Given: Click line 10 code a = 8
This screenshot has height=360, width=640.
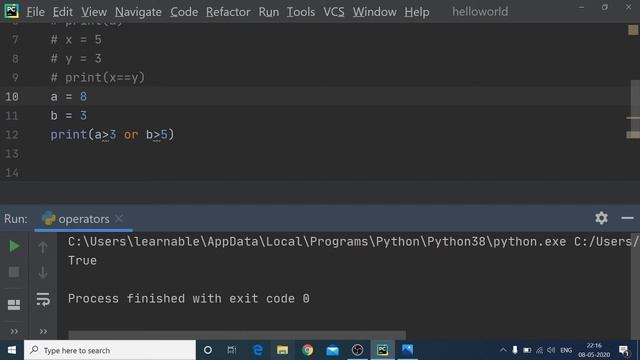Looking at the screenshot, I should [x=69, y=97].
